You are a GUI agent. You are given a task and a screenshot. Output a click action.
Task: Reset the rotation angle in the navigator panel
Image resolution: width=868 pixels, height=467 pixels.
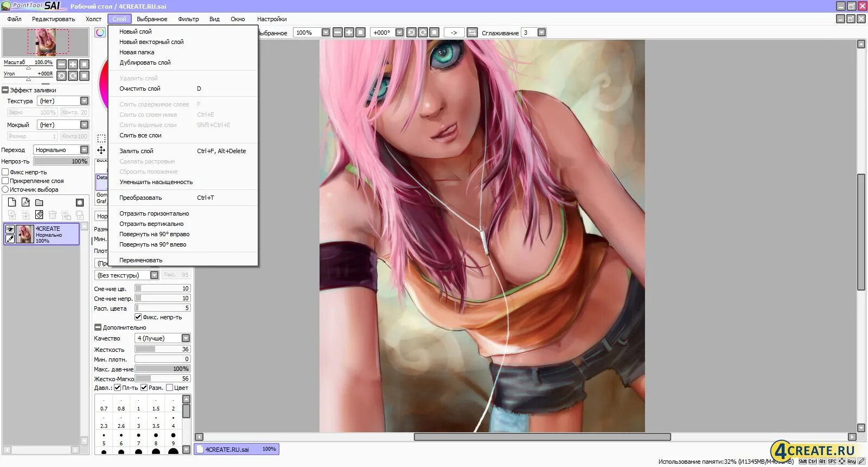84,75
